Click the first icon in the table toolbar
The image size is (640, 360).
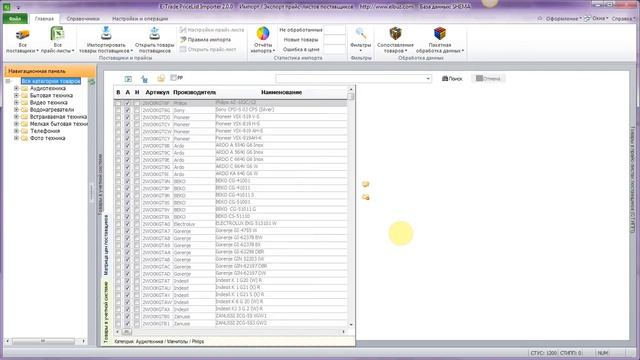coord(128,79)
